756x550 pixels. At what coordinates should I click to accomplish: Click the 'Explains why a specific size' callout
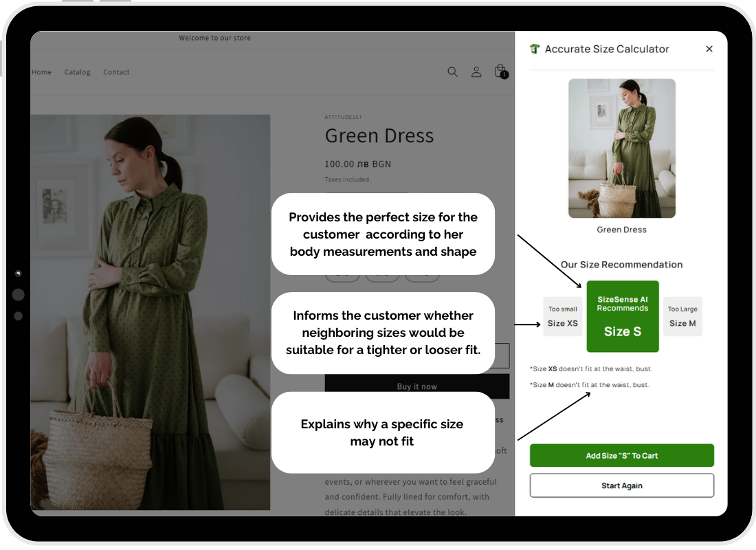point(382,432)
